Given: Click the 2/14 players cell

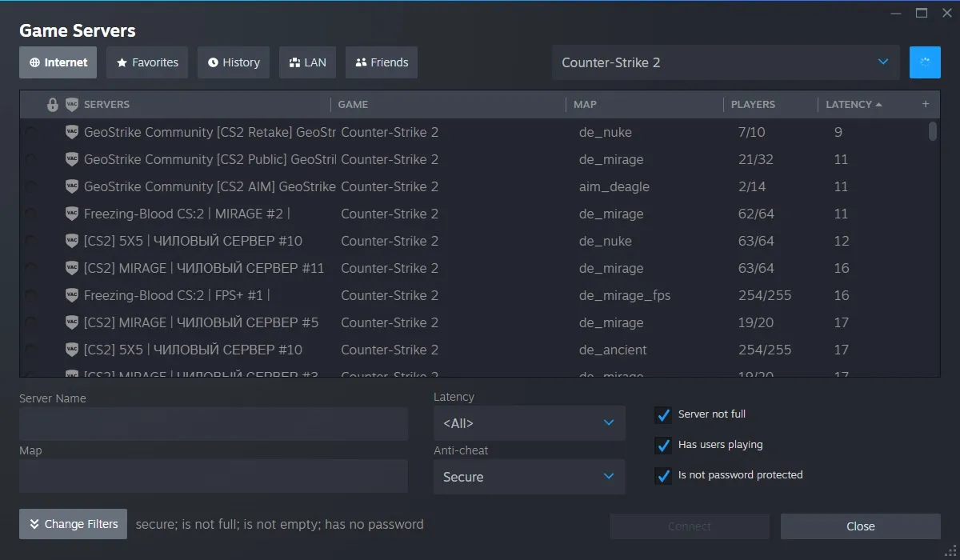Looking at the screenshot, I should [752, 186].
